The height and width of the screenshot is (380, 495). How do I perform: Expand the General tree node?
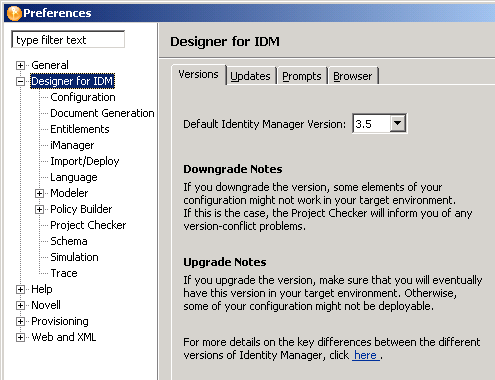[x=20, y=65]
